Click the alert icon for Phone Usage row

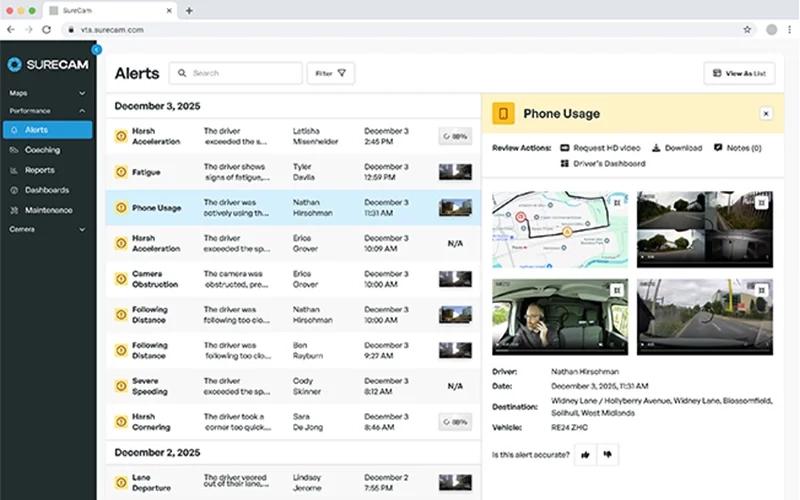(x=121, y=208)
